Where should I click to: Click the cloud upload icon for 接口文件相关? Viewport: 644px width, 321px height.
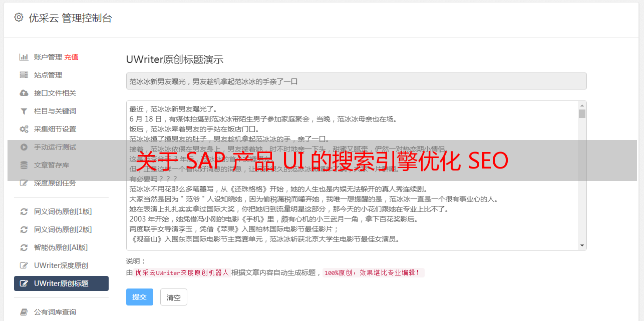(24, 93)
